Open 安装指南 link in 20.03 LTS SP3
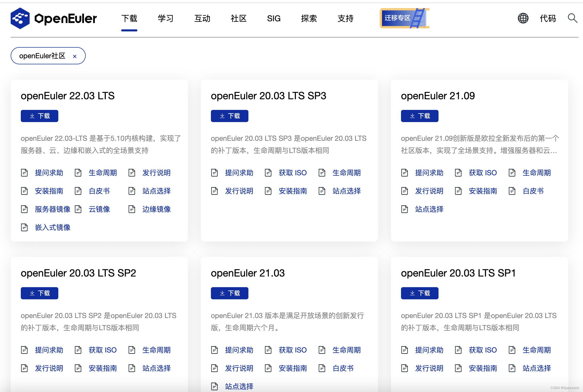 coord(293,191)
